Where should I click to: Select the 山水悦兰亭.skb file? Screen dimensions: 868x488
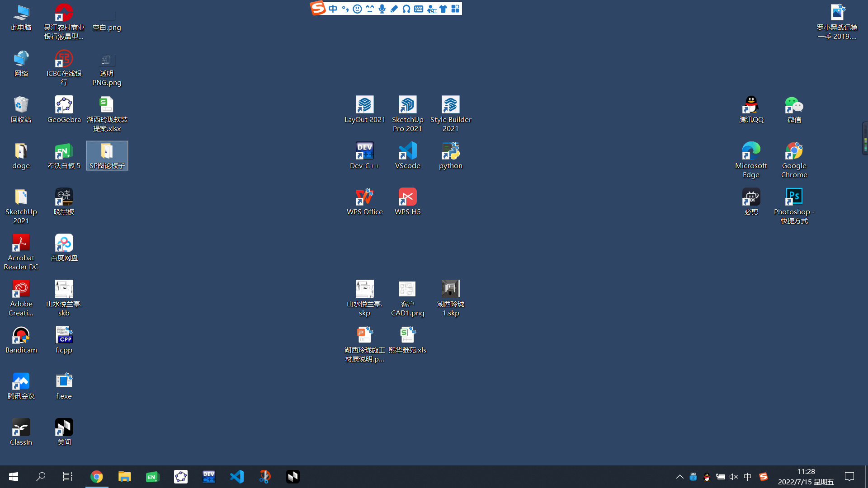64,299
